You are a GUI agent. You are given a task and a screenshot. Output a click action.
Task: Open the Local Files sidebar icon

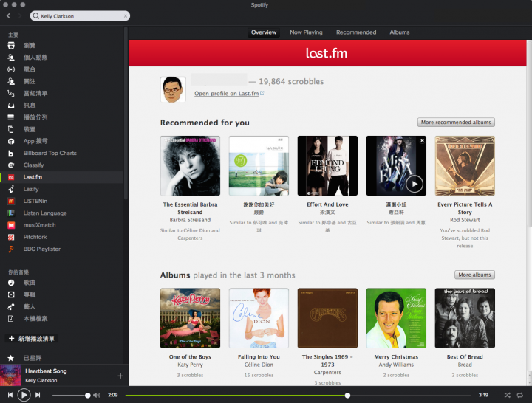[x=11, y=319]
